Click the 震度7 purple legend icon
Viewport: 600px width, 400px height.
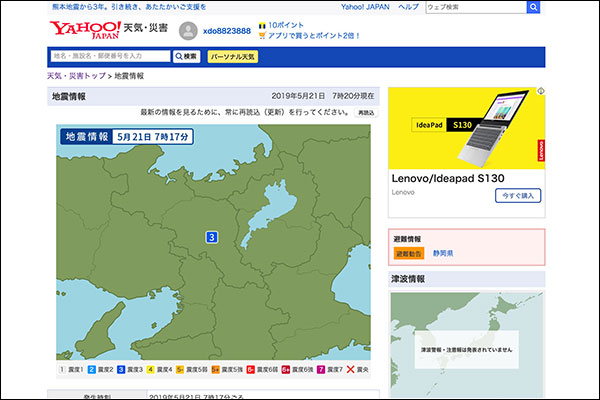(321, 369)
